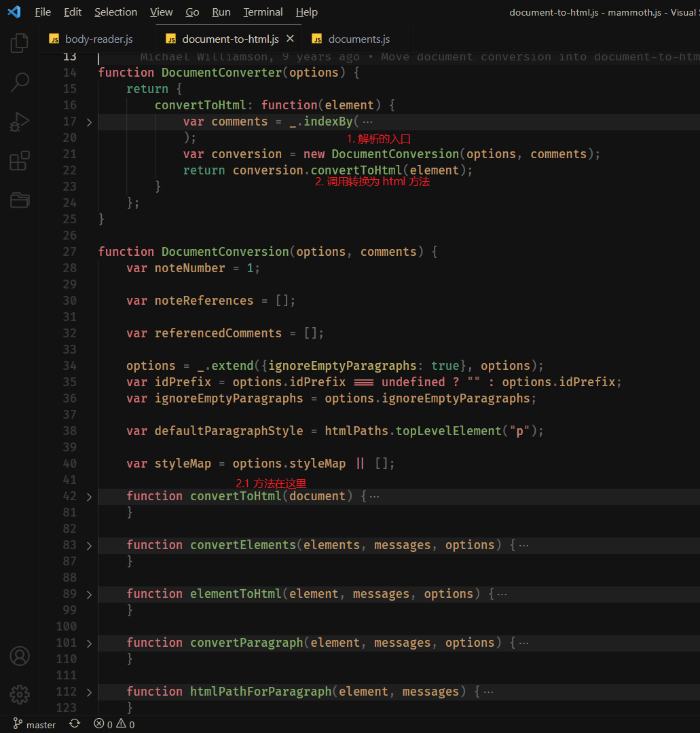The width and height of the screenshot is (700, 733).
Task: Expand folded htmlPathForParagraph function at line 112
Action: tap(90, 692)
